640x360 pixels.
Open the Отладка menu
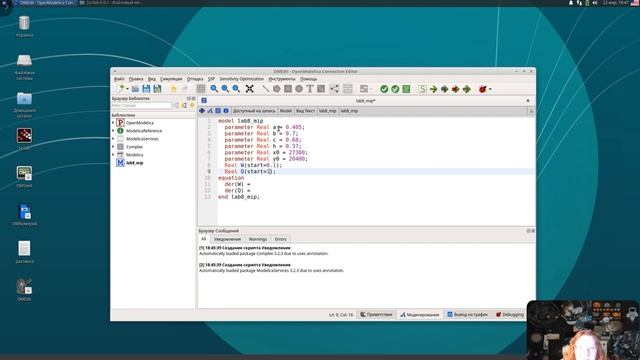click(195, 79)
